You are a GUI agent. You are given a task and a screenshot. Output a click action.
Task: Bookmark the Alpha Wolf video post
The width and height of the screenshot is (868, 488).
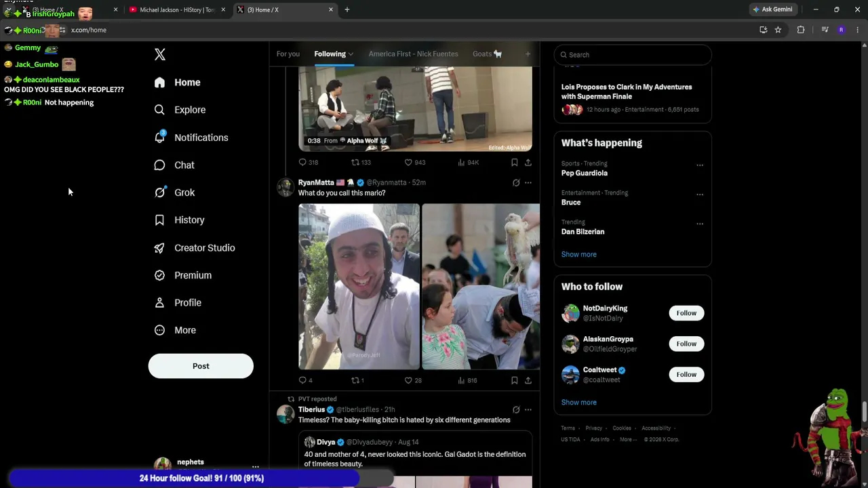515,163
